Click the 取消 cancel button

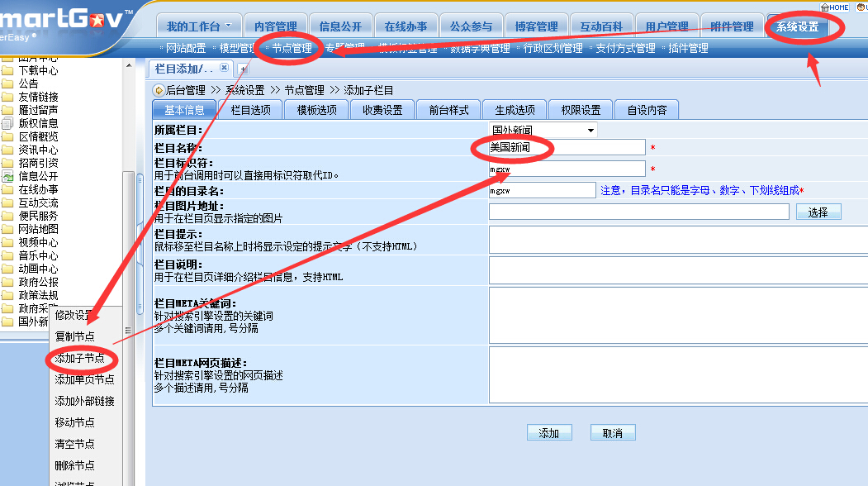612,433
